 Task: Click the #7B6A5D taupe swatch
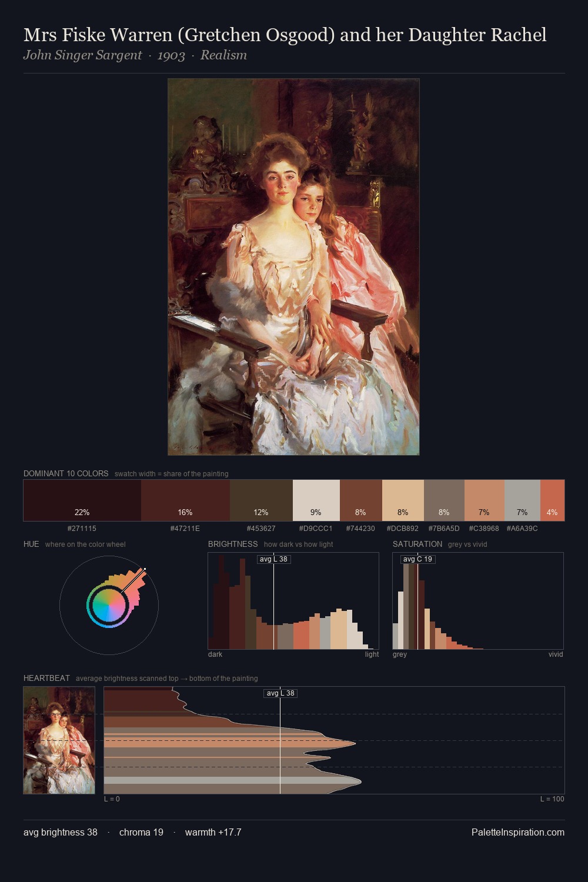[444, 500]
